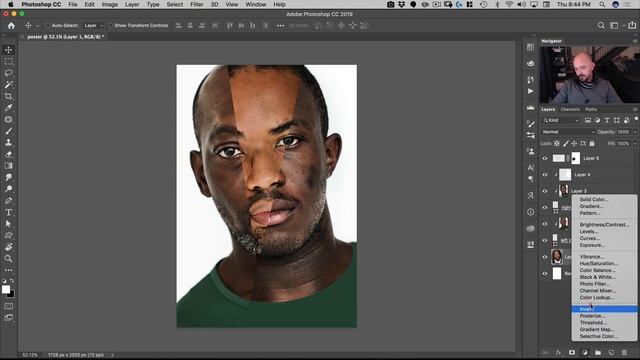Select the Crop tool
The height and width of the screenshot is (360, 640).
(x=8, y=96)
